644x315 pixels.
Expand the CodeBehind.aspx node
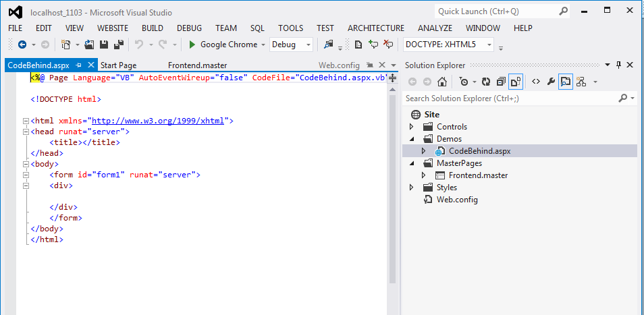(424, 151)
